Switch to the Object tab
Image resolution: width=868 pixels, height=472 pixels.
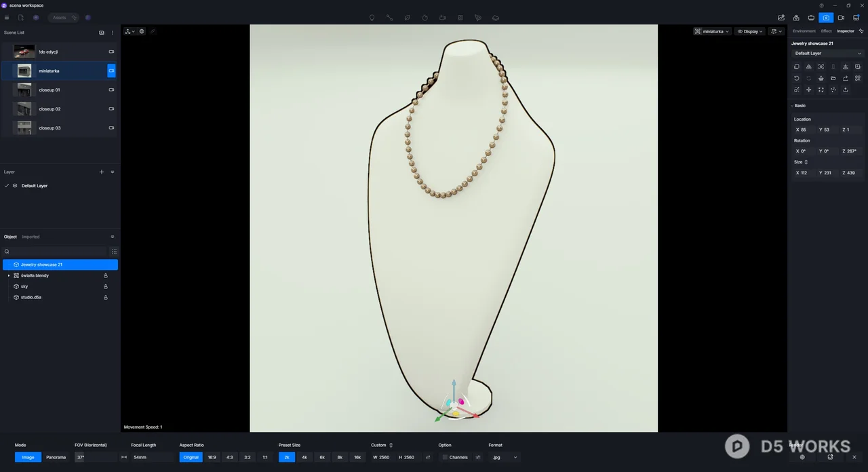coord(10,237)
